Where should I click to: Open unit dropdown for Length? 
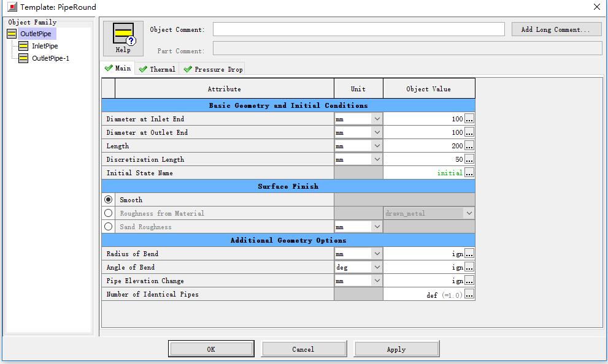377,146
